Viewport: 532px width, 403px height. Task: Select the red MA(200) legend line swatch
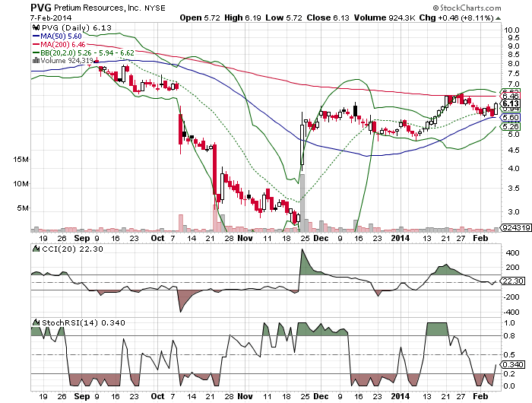coord(36,44)
